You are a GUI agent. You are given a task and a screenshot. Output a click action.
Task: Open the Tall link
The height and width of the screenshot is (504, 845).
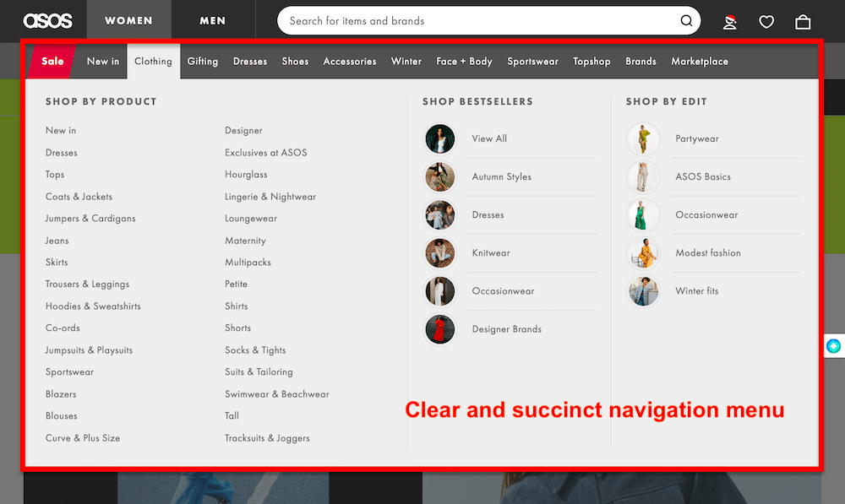click(x=232, y=415)
